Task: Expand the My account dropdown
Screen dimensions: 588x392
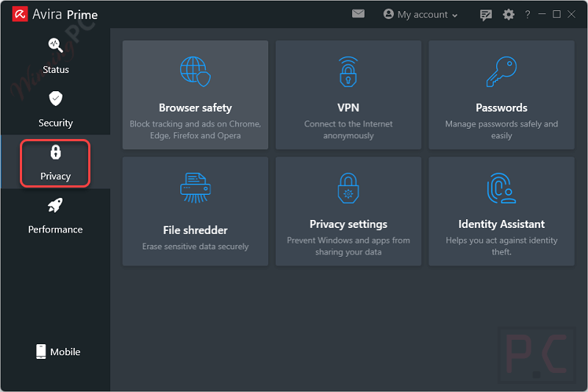Action: pos(420,15)
